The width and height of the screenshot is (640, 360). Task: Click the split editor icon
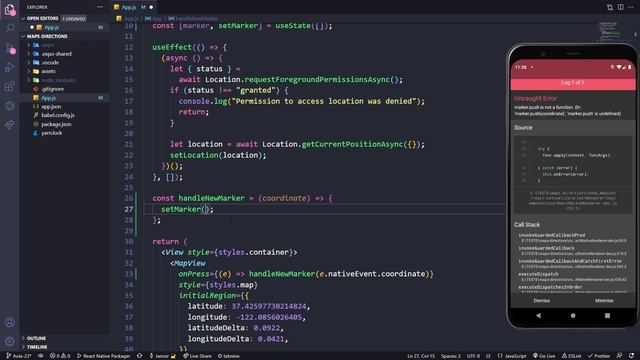click(x=620, y=7)
